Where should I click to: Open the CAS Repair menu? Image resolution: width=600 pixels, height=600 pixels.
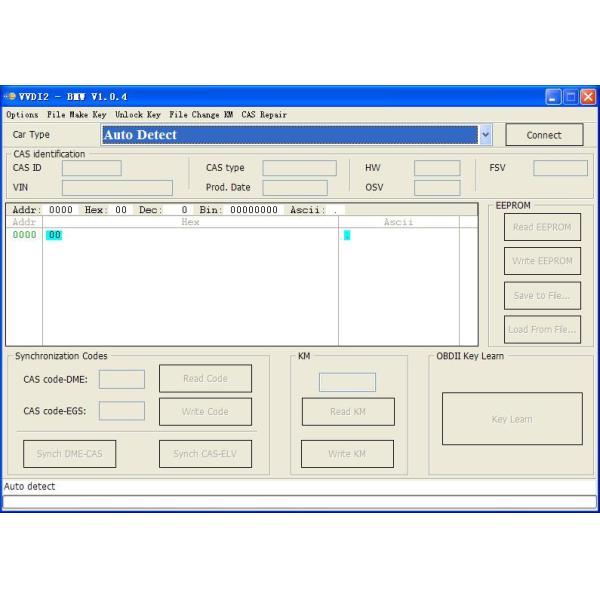264,115
